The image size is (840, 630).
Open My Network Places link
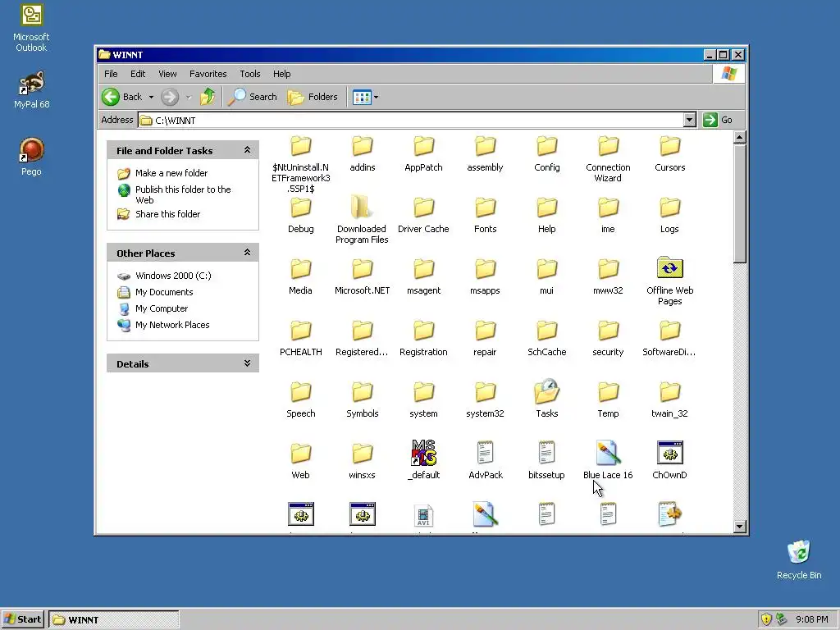172,325
